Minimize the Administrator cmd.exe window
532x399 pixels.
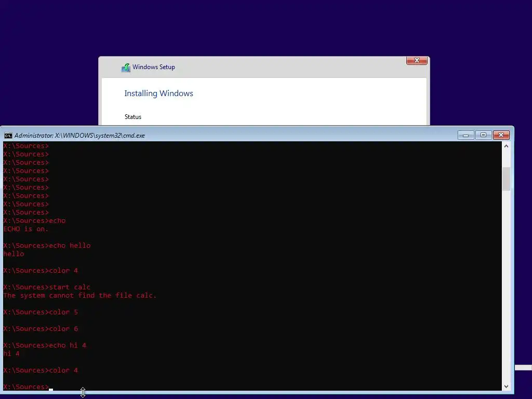[x=465, y=135]
